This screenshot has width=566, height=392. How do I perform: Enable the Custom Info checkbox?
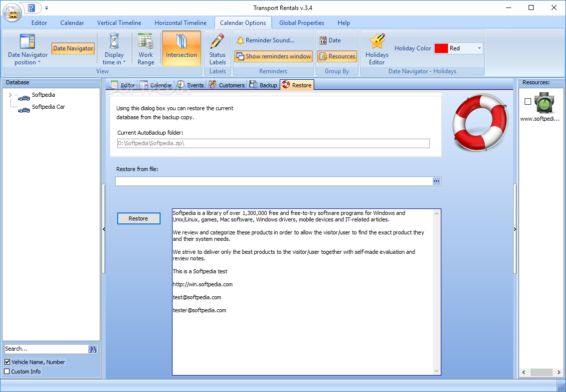tap(7, 372)
